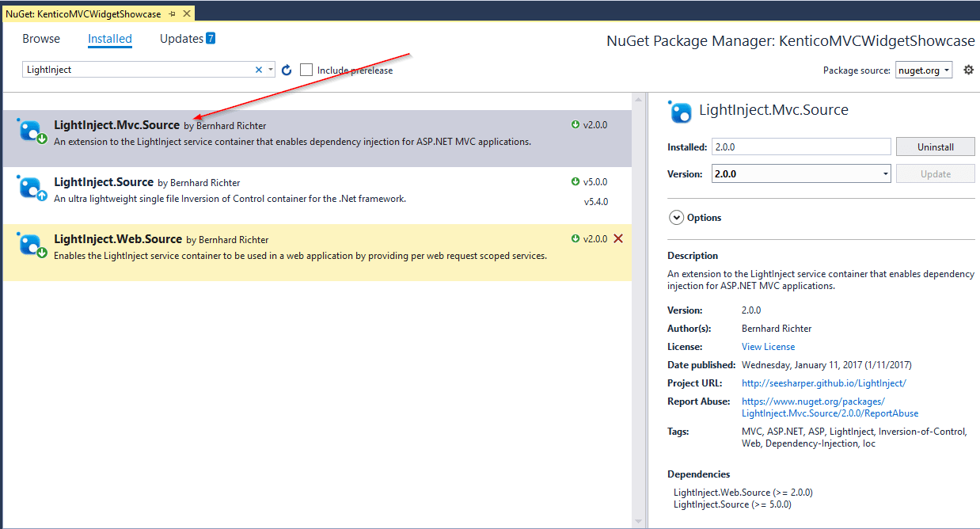Viewport: 980px width, 529px height.
Task: Click installed indicator beside LightInject.Web.Source v2.0.0
Action: coord(575,238)
